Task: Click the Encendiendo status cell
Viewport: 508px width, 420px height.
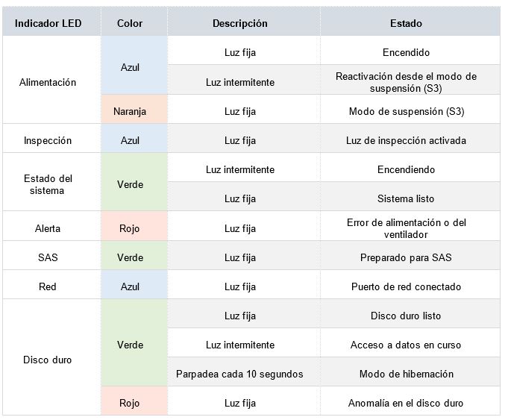Action: [x=406, y=169]
